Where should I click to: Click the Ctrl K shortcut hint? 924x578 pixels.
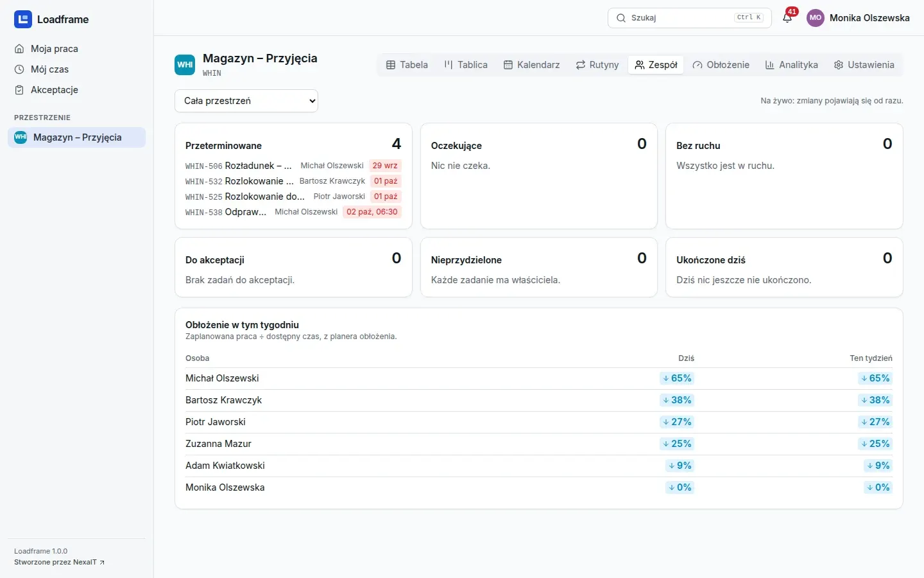749,18
